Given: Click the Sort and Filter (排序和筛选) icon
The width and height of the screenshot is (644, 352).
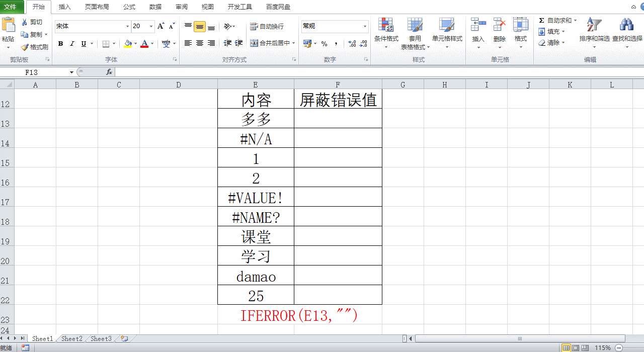Looking at the screenshot, I should click(594, 25).
